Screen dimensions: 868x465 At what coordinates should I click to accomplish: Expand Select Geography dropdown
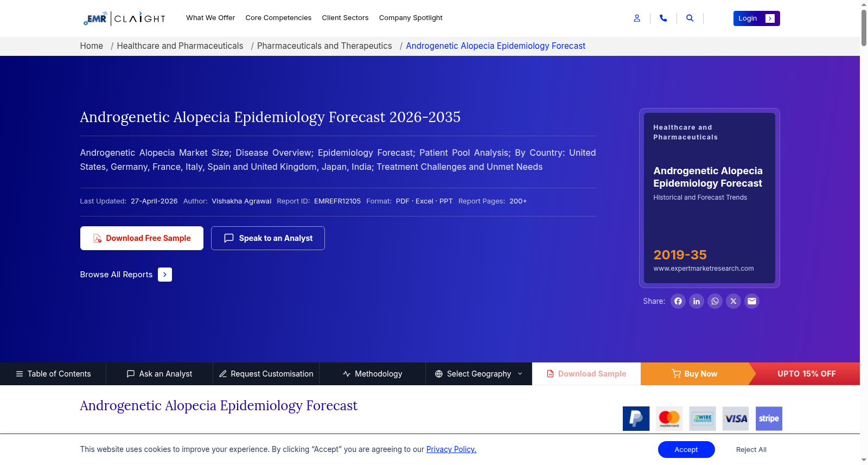[x=478, y=374]
